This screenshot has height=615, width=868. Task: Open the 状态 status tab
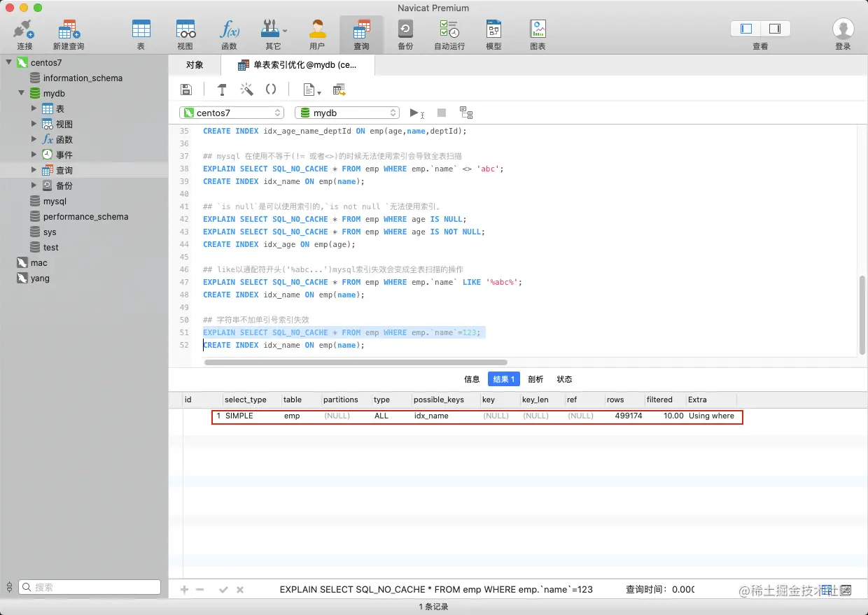click(564, 379)
